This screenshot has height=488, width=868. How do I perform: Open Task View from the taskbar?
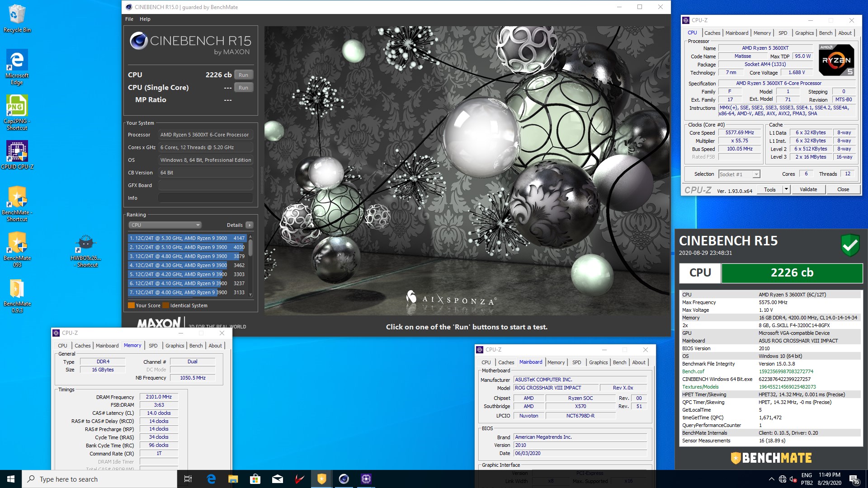pyautogui.click(x=188, y=479)
